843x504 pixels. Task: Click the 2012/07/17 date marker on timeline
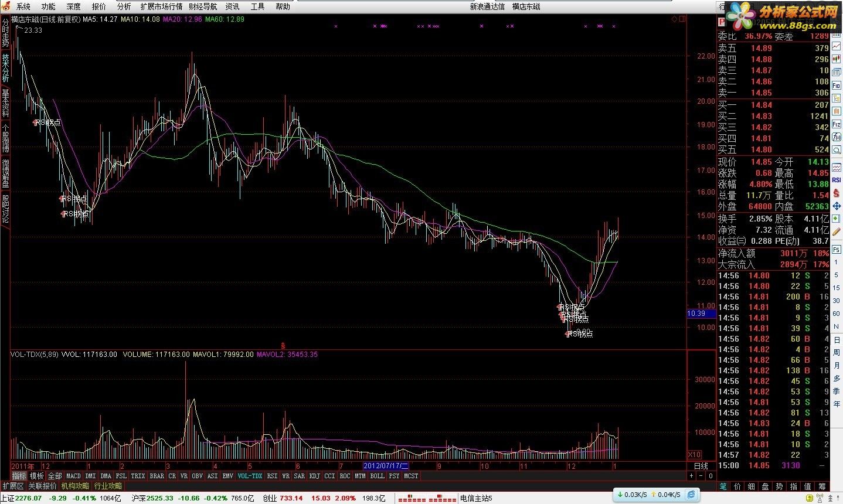(x=386, y=466)
